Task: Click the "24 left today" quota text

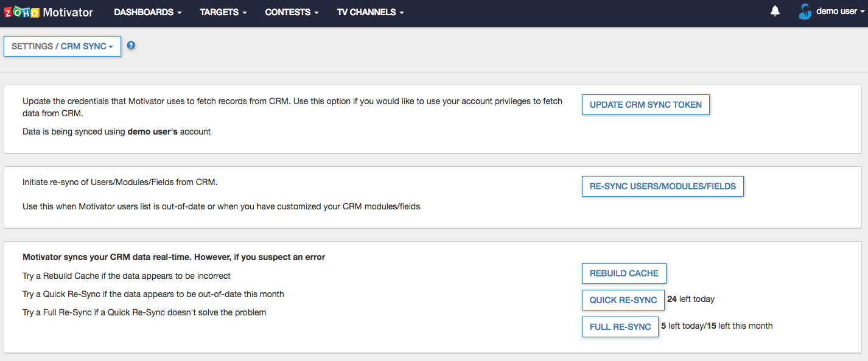Action: [691, 300]
